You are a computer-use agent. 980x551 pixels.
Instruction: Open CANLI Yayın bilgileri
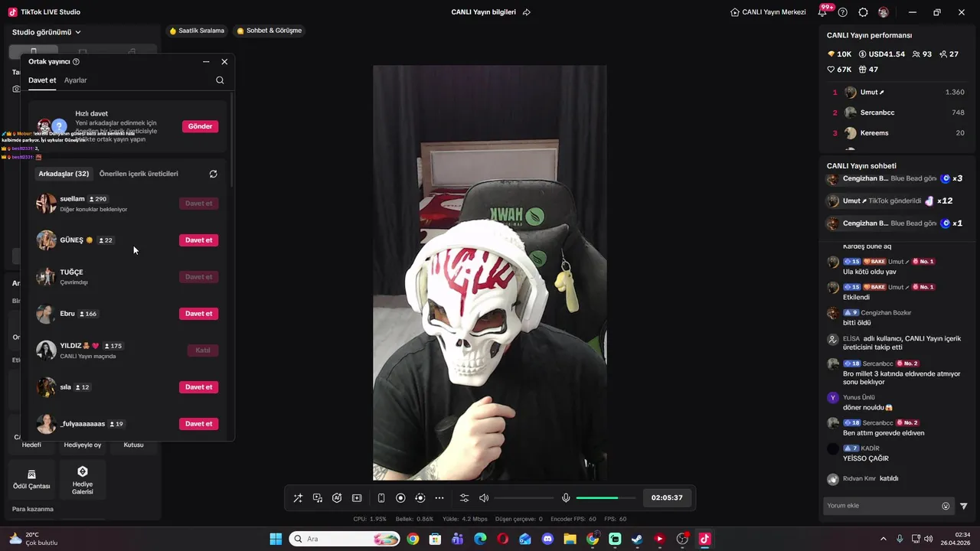pos(483,12)
